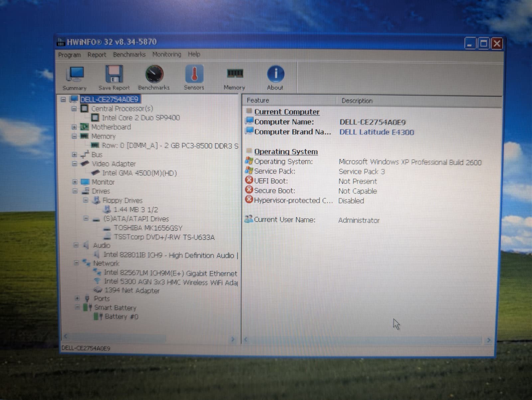Click tree panel scroll left arrow

tap(66, 336)
